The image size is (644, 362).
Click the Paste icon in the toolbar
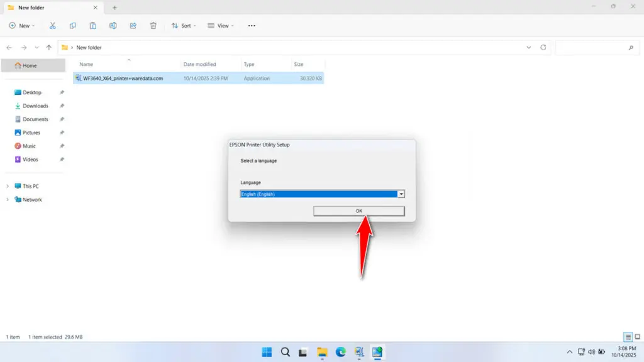point(92,26)
